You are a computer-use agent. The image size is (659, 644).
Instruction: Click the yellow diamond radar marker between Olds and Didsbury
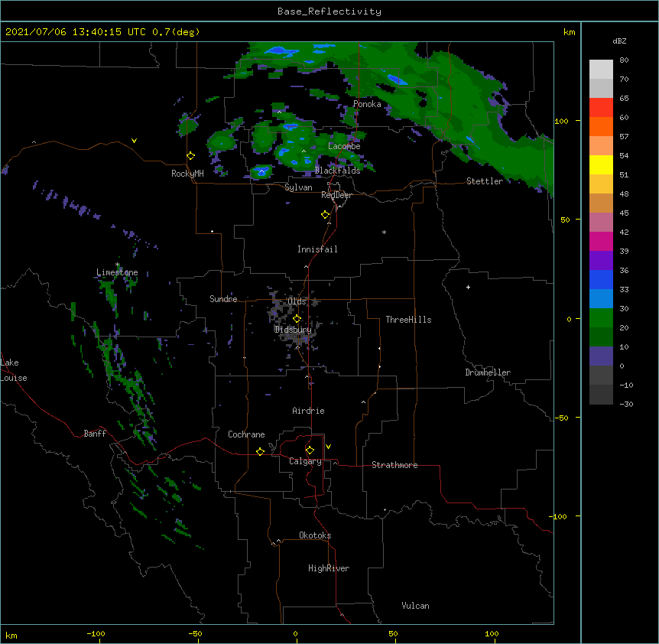tap(297, 319)
